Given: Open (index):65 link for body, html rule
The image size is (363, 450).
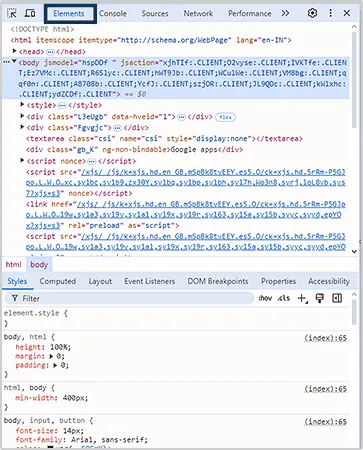Looking at the screenshot, I should coord(325,338).
